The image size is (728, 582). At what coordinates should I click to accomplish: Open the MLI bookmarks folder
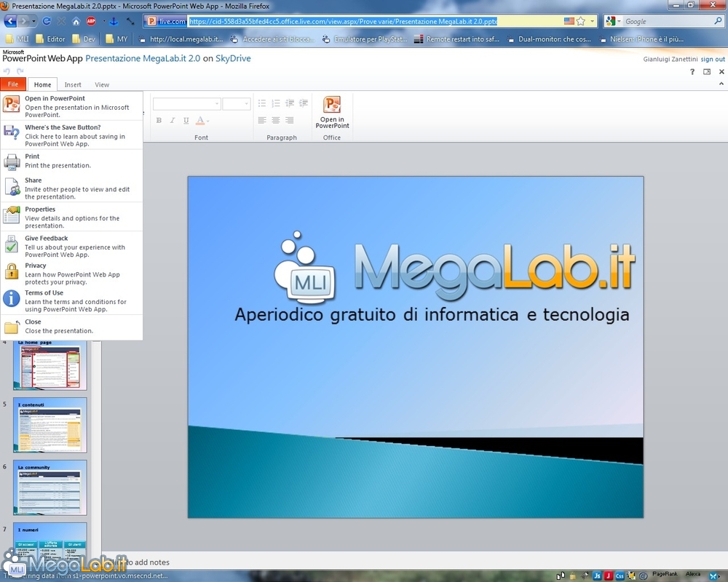pyautogui.click(x=17, y=39)
